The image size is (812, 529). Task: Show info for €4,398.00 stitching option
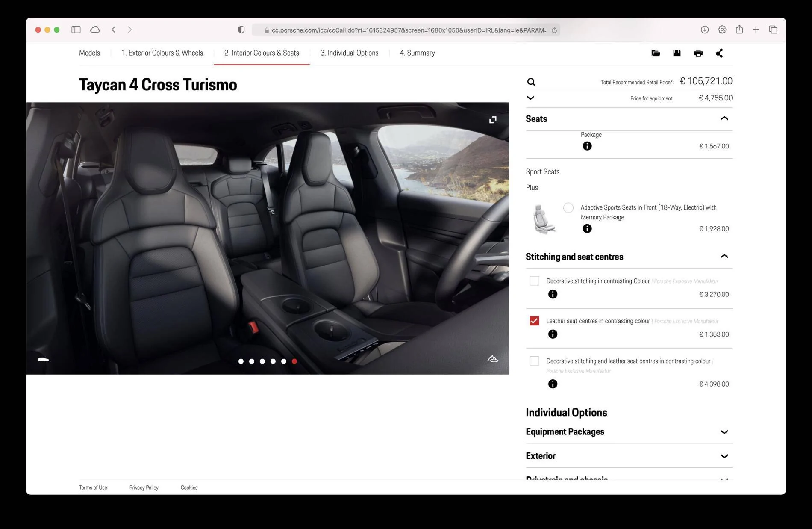pyautogui.click(x=553, y=384)
